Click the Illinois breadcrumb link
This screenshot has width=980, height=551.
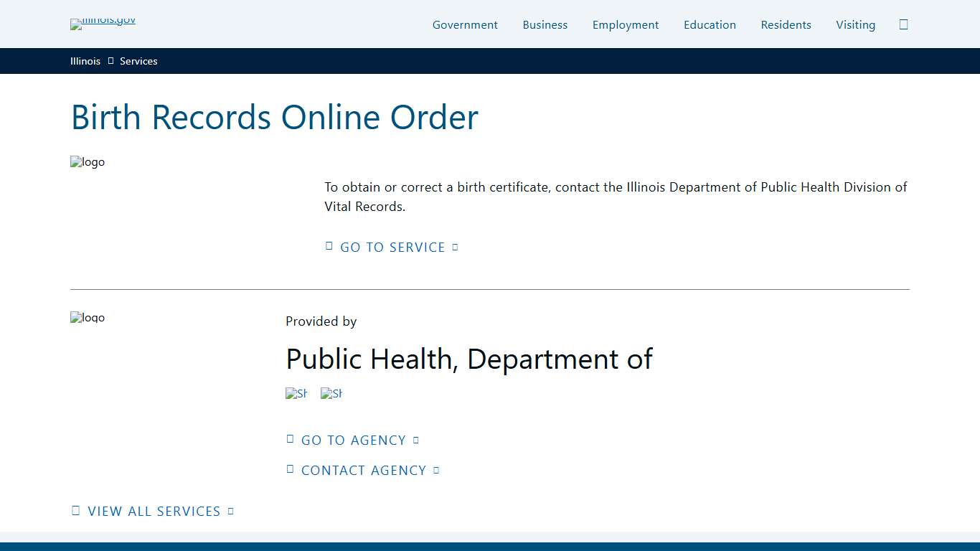(x=85, y=61)
